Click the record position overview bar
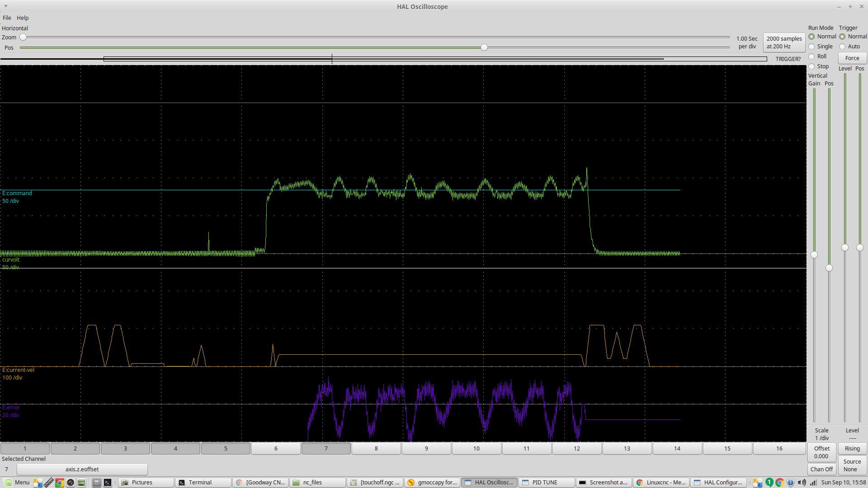868x488 pixels. click(x=384, y=59)
